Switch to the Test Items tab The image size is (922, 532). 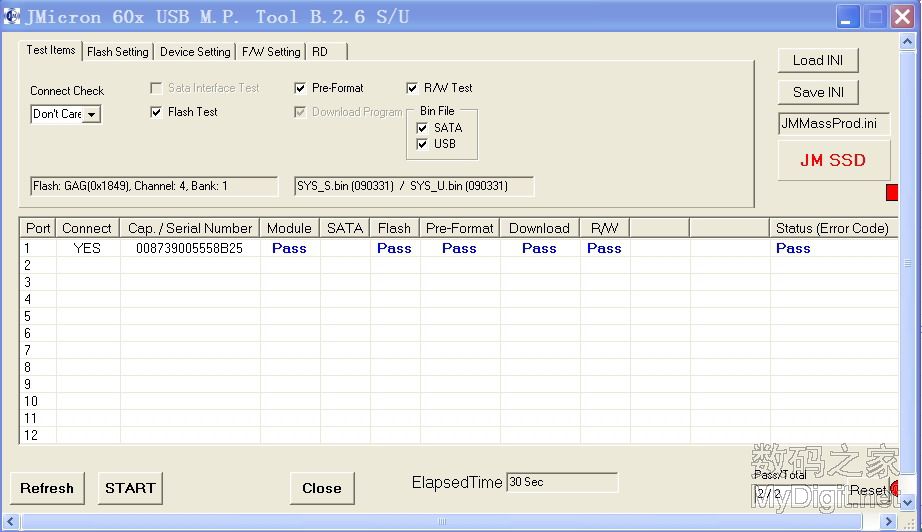pos(51,50)
